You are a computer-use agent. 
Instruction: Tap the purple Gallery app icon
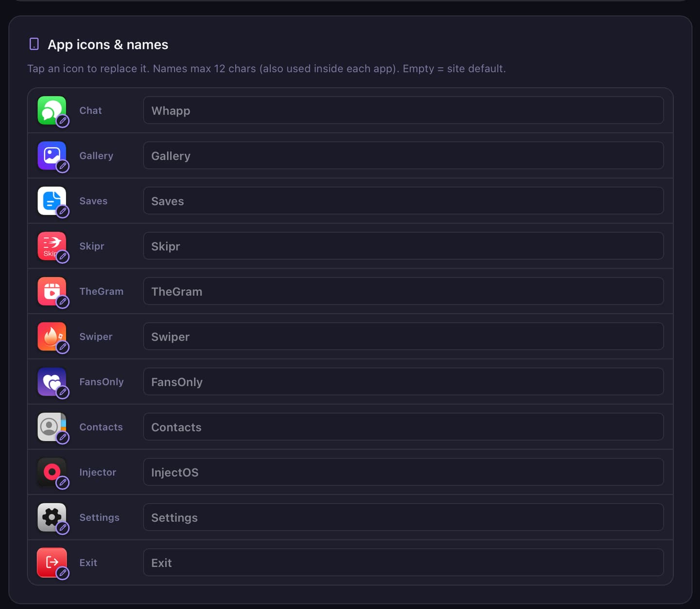[x=52, y=156]
